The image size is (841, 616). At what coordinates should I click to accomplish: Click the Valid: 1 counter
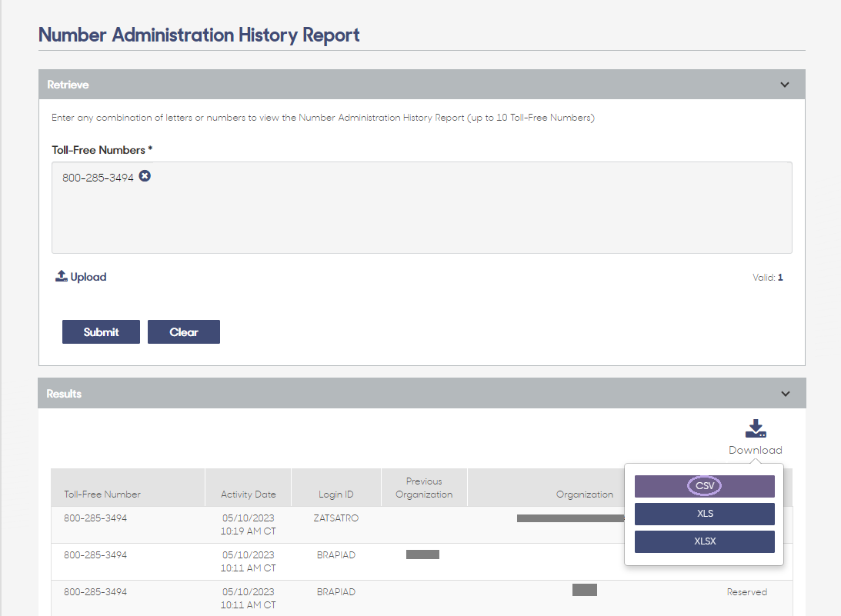pyautogui.click(x=768, y=278)
